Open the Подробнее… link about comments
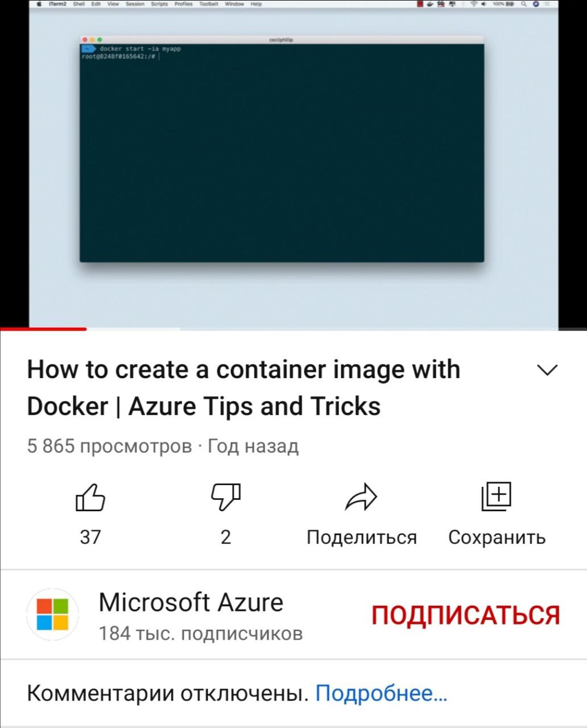Viewport: 587px width, 728px height. click(x=381, y=693)
